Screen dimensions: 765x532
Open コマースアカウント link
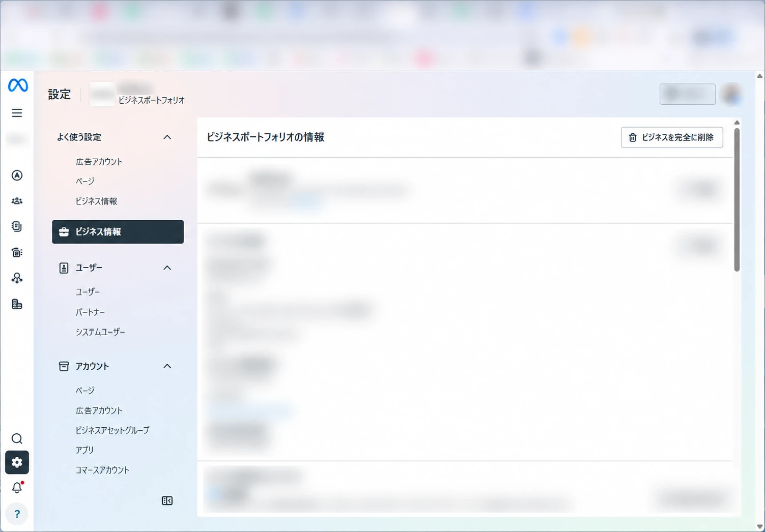click(x=102, y=470)
